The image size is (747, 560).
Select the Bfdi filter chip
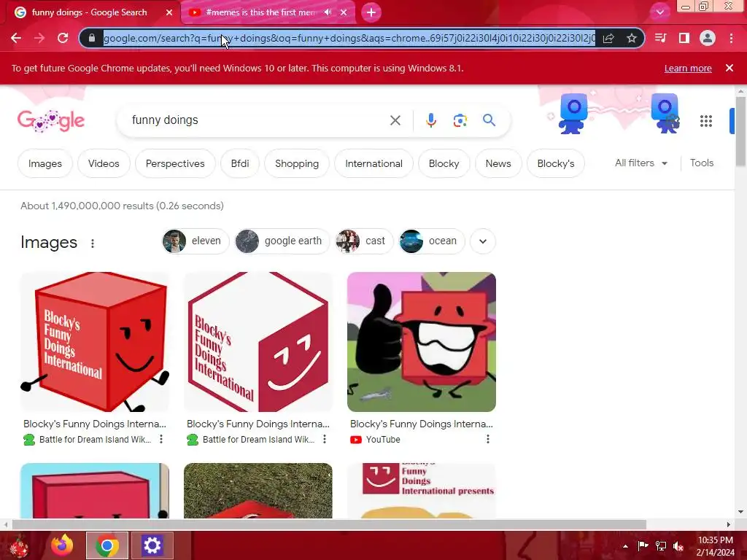pos(239,163)
